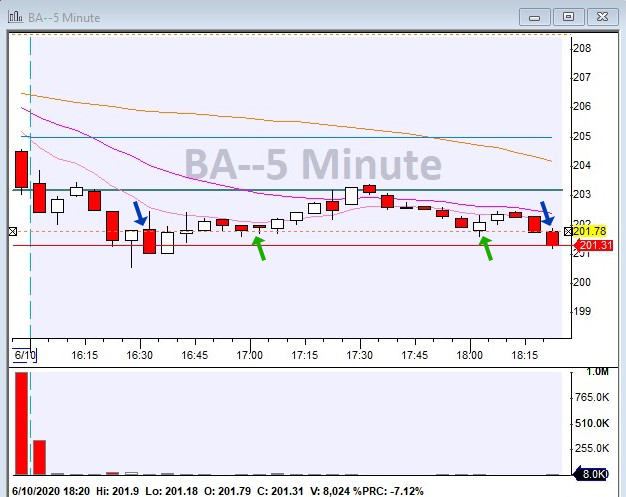Click the 18:00 time axis label

[x=470, y=355]
